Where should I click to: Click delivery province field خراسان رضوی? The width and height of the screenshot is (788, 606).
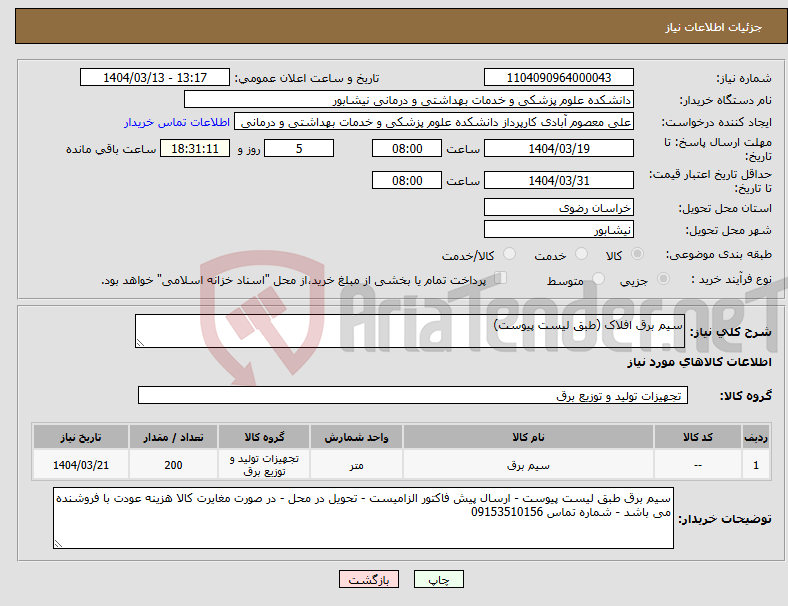(x=558, y=208)
